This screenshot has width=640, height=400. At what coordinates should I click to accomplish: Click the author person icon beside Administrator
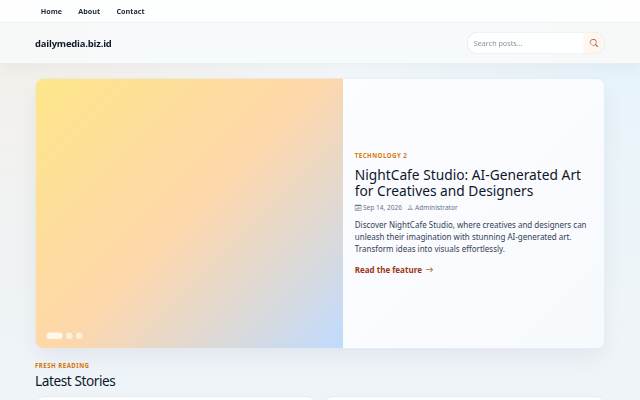click(x=410, y=208)
